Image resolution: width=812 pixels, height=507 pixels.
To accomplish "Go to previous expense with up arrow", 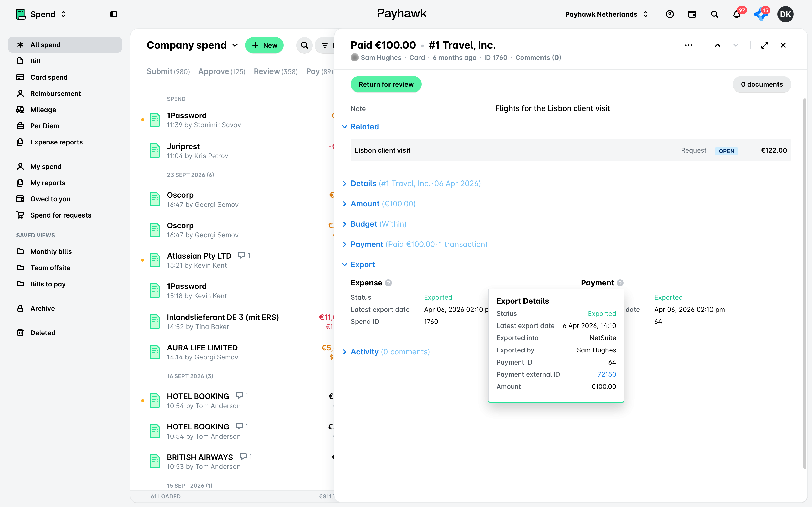I will click(x=717, y=45).
